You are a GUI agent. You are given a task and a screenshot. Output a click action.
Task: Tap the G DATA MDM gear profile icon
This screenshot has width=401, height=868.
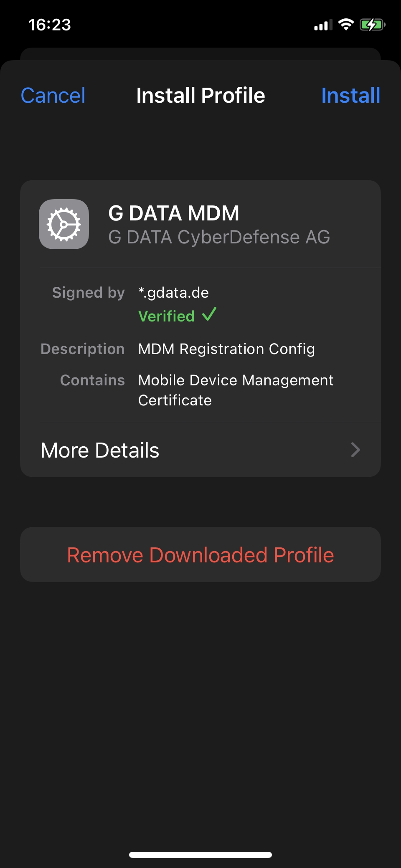click(x=64, y=224)
